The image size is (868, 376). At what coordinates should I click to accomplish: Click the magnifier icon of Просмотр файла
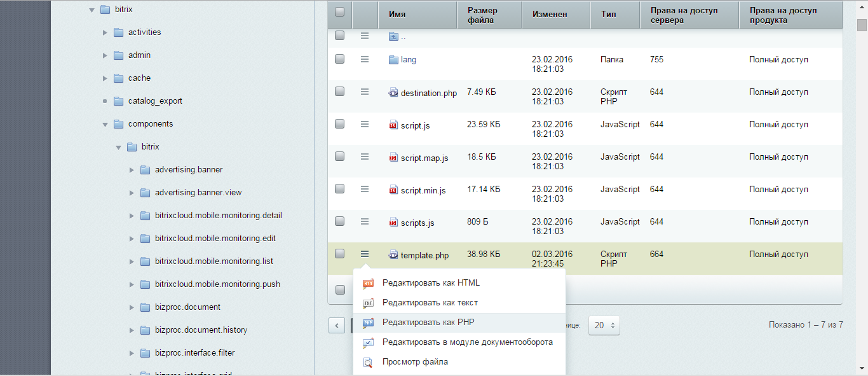368,362
